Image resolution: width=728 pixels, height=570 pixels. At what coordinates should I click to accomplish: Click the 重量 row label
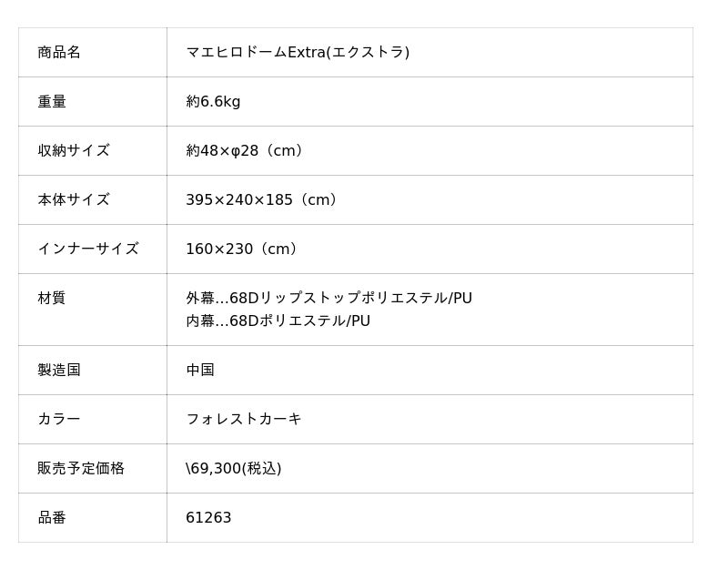(52, 102)
